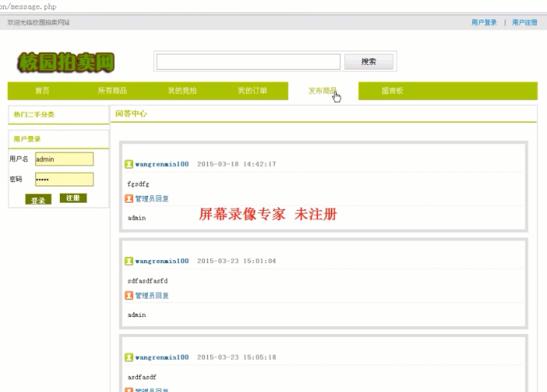The image size is (547, 392).
Task: Click 管理员回复 under sdfasdfasfd message
Action: point(152,295)
